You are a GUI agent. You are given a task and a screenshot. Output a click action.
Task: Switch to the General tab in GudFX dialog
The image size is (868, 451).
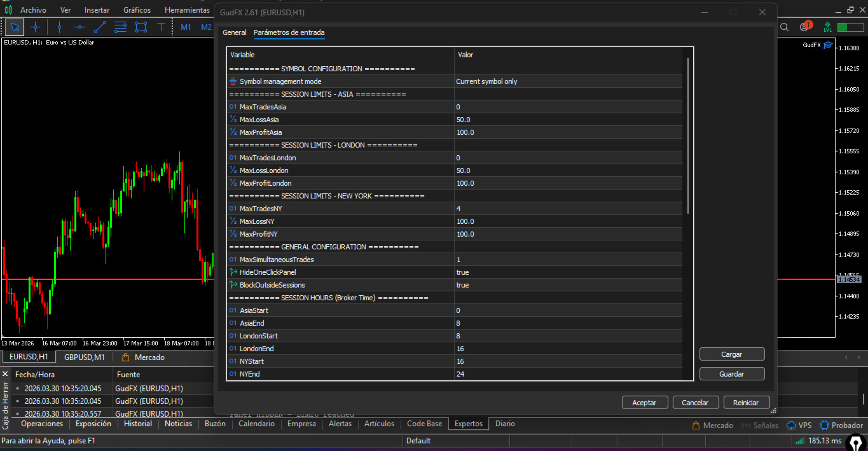(x=235, y=32)
